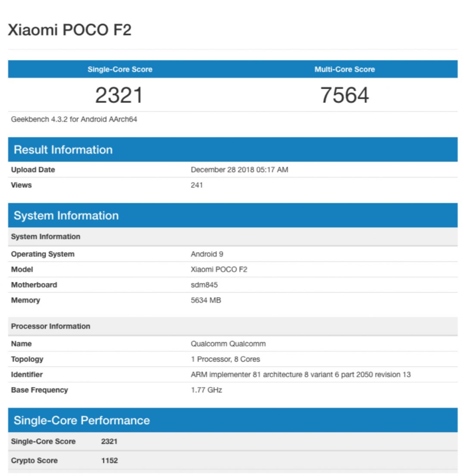Select the Android 9 operating system value
The image size is (476, 476).
coord(207,254)
